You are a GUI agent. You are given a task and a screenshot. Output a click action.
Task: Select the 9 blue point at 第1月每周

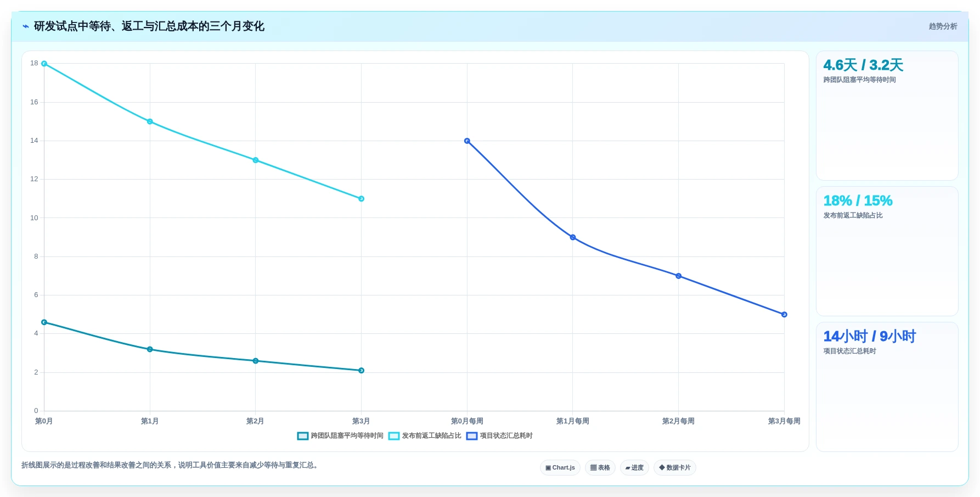pos(573,237)
